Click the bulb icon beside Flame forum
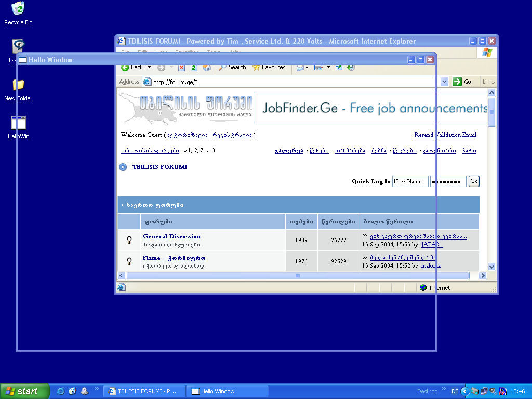The image size is (532, 399). coord(129,261)
